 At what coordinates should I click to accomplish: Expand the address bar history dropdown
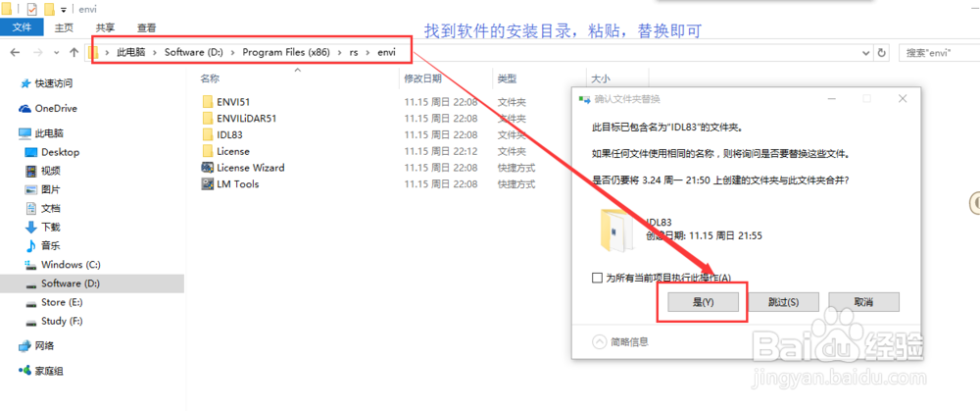(x=865, y=53)
